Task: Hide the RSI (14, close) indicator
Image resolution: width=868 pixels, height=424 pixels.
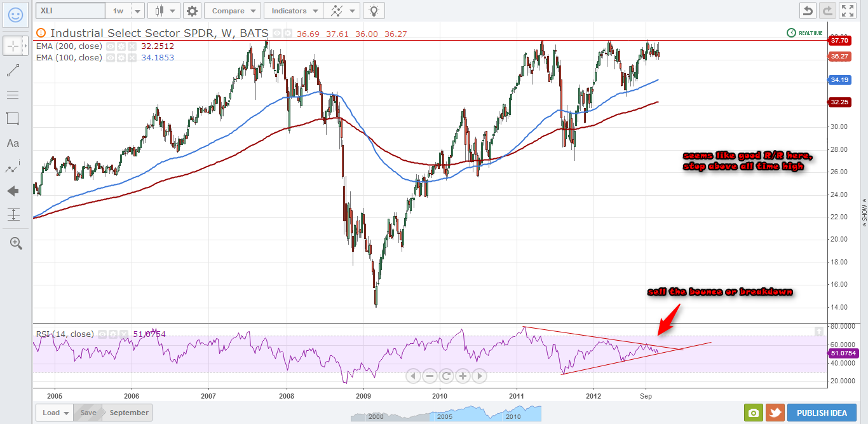Action: (x=101, y=334)
